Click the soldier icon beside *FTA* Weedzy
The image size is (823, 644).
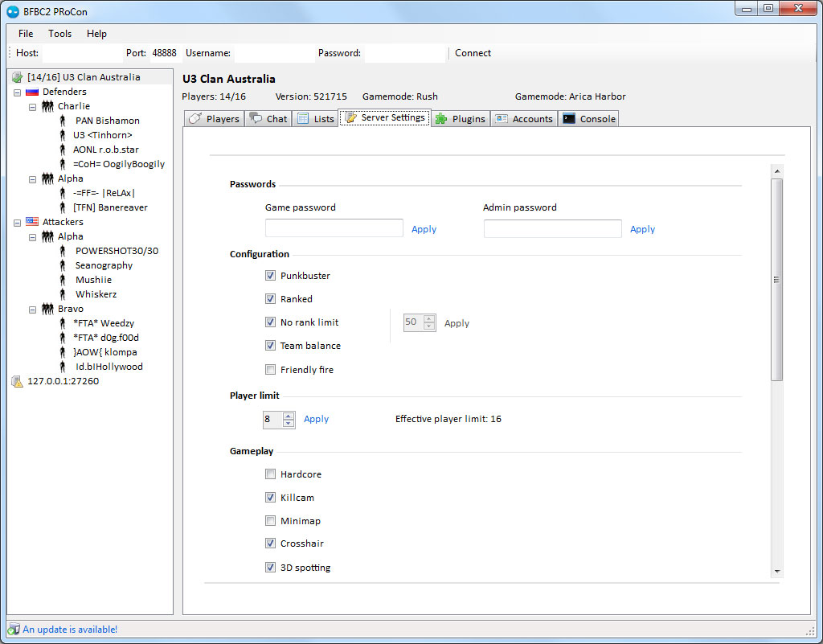(x=63, y=322)
